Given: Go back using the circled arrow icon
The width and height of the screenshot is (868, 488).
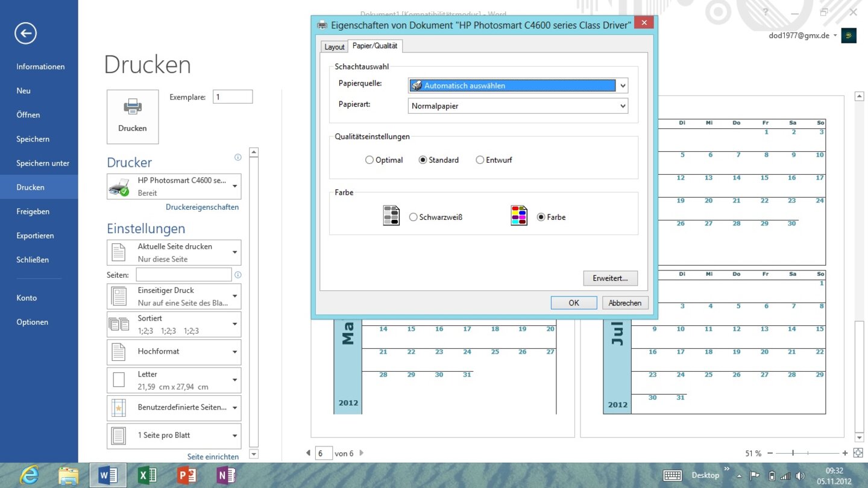Looking at the screenshot, I should (x=26, y=33).
